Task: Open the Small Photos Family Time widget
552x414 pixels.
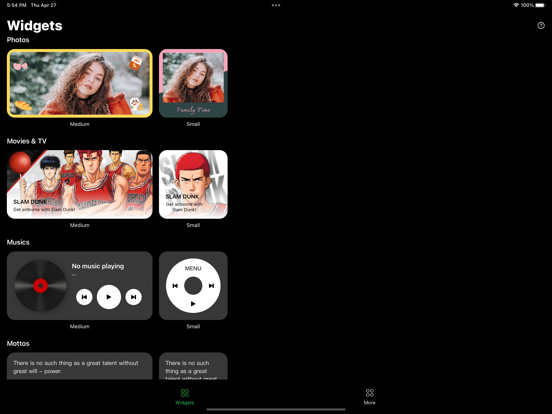Action: pos(193,83)
